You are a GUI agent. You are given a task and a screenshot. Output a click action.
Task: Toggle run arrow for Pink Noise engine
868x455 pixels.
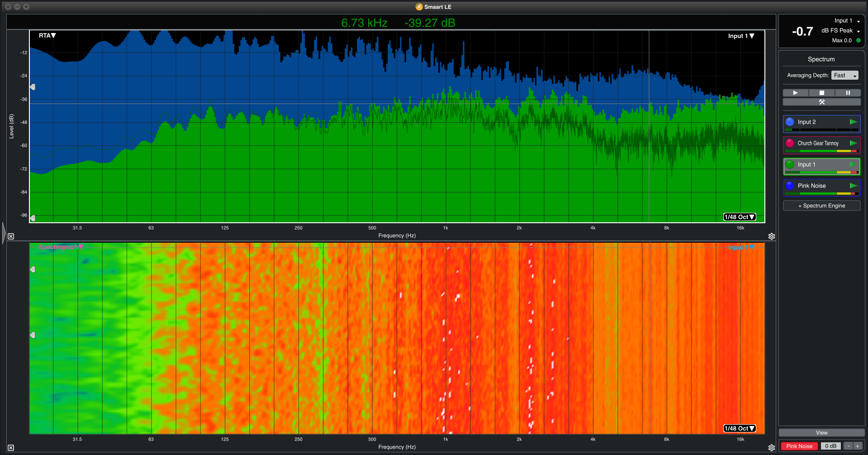(854, 186)
